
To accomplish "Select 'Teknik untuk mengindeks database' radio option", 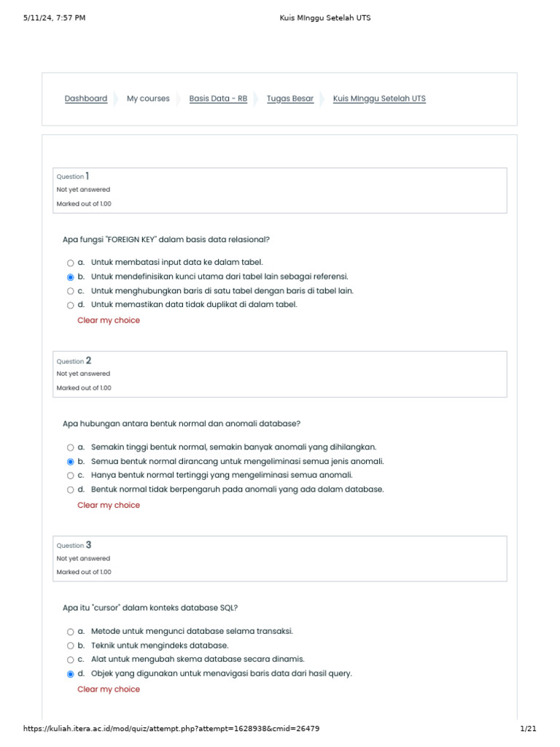I will click(x=70, y=646).
